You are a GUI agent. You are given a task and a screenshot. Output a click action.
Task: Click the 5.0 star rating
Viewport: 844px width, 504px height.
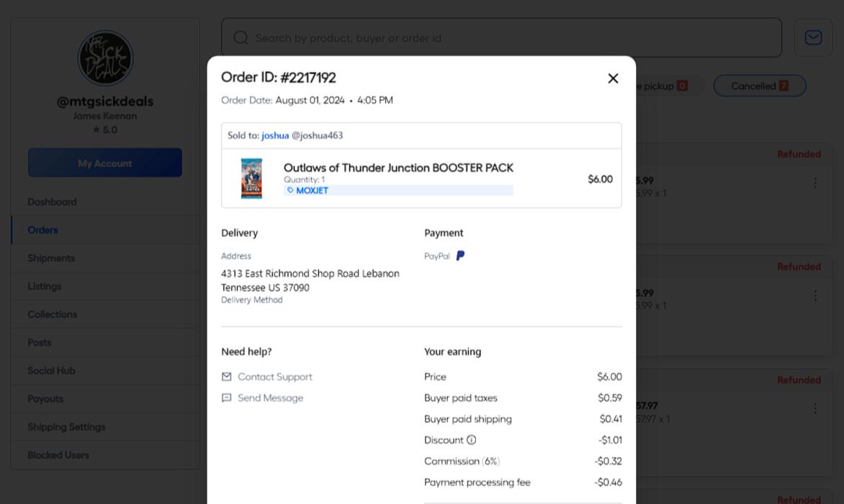pyautogui.click(x=105, y=130)
